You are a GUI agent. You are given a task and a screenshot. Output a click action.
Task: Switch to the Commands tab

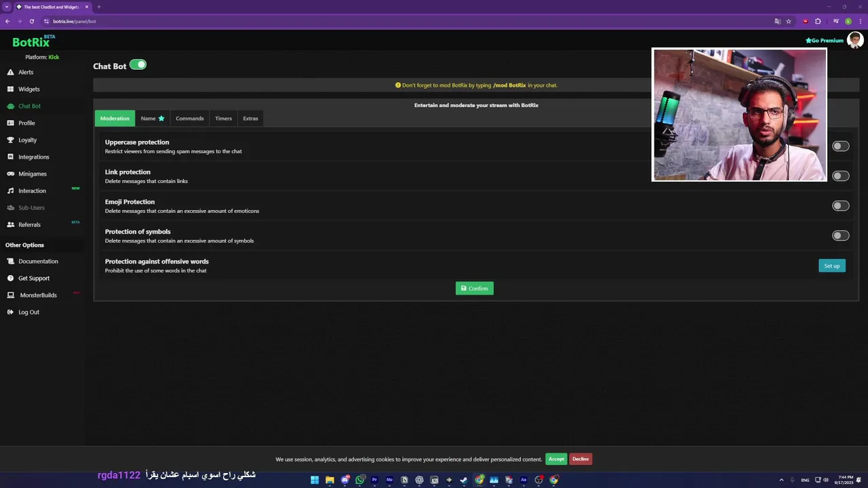tap(190, 119)
